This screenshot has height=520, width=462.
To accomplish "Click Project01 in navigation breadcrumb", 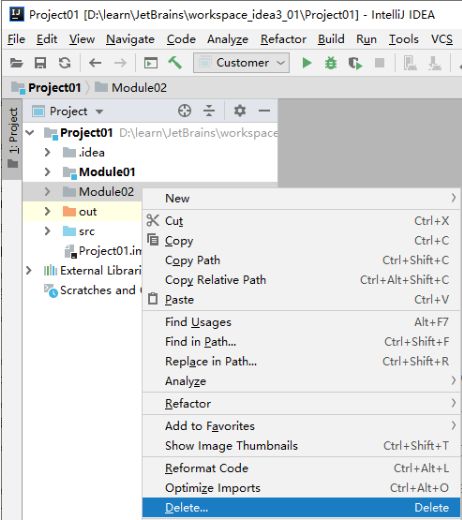I will tap(47, 88).
